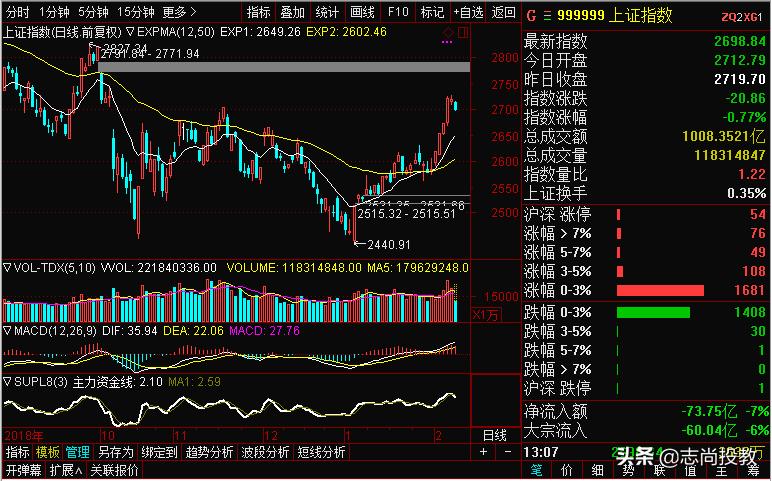Click the X1万 volume unit label
772x481 pixels.
point(486,315)
